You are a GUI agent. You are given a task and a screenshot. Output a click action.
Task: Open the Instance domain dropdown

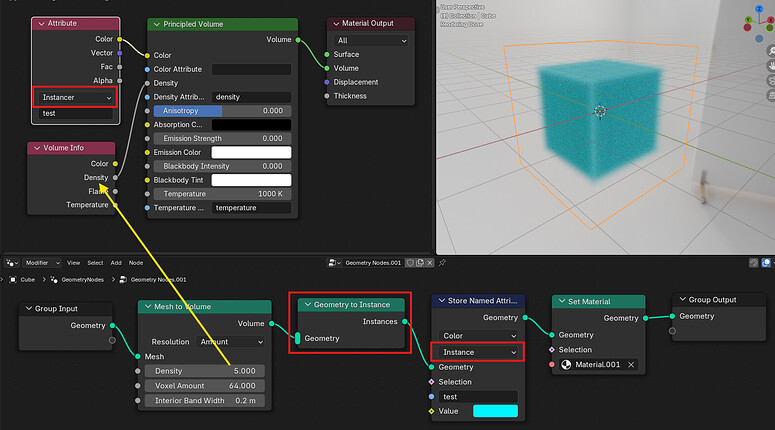[x=478, y=352]
